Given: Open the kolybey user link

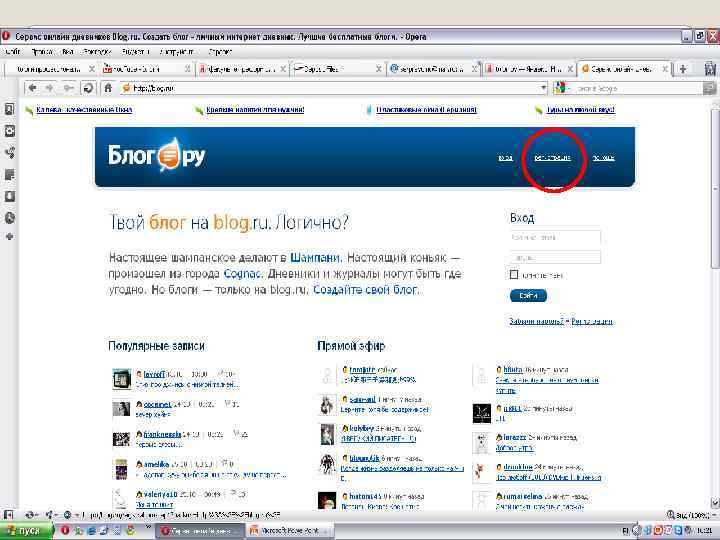Looking at the screenshot, I should (x=361, y=428).
